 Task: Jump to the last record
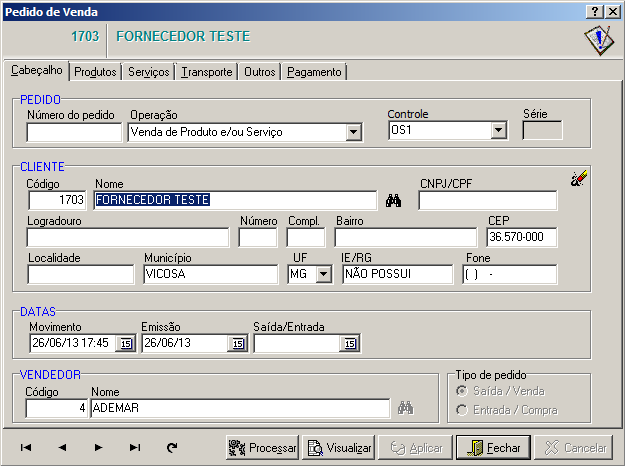click(x=135, y=448)
